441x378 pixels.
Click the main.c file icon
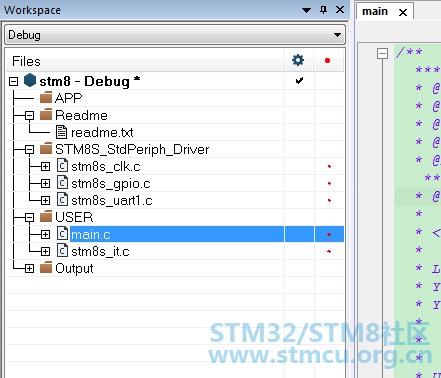pos(62,234)
